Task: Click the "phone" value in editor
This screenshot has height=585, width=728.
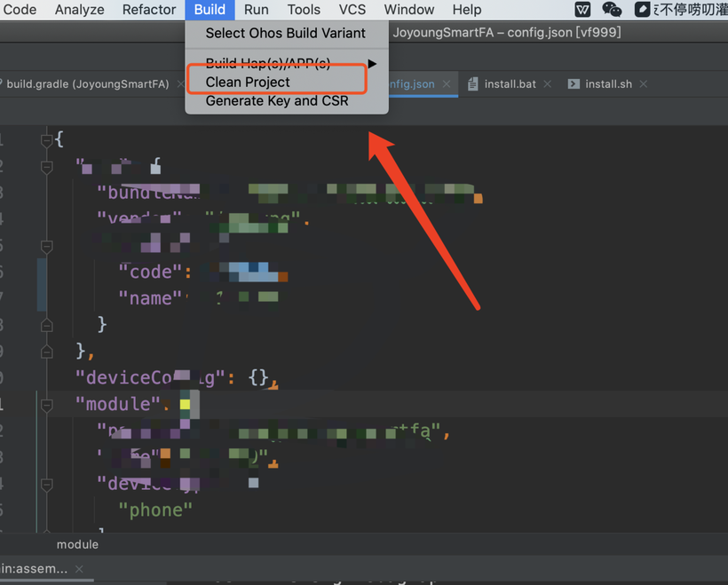Action: (155, 510)
